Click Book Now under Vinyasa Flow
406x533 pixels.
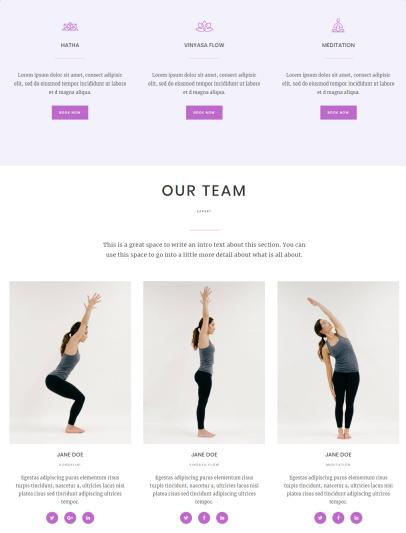tap(204, 113)
